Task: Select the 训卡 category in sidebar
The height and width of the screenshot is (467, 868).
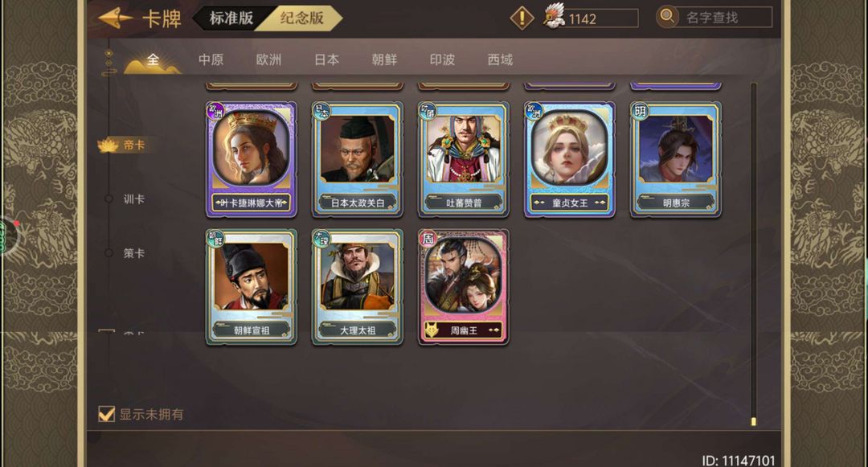Action: [x=133, y=199]
